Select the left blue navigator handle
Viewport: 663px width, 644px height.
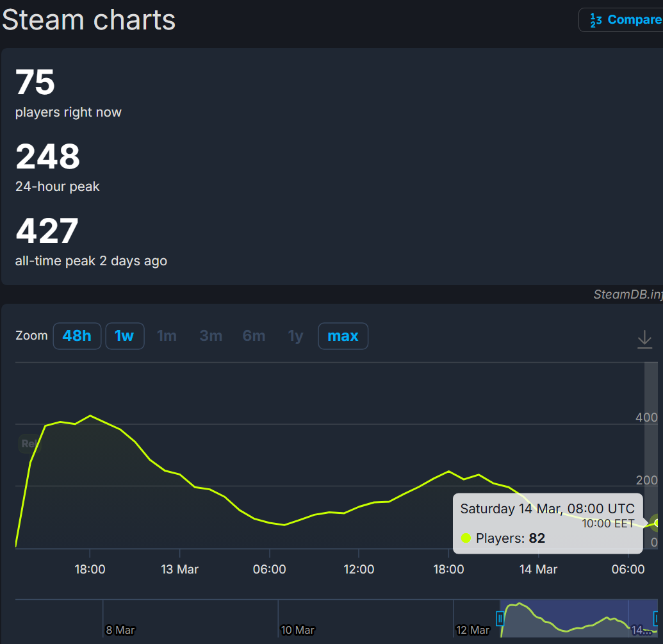pyautogui.click(x=500, y=617)
